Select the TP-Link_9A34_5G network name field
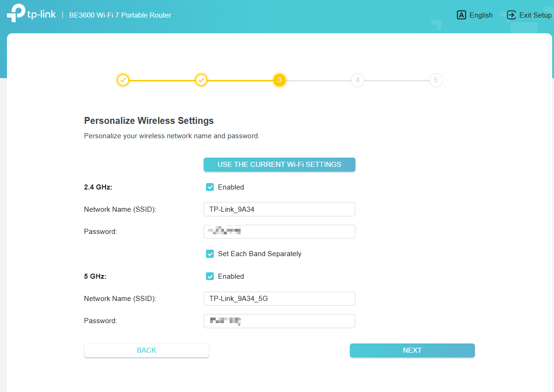This screenshot has width=554, height=392. pos(280,298)
